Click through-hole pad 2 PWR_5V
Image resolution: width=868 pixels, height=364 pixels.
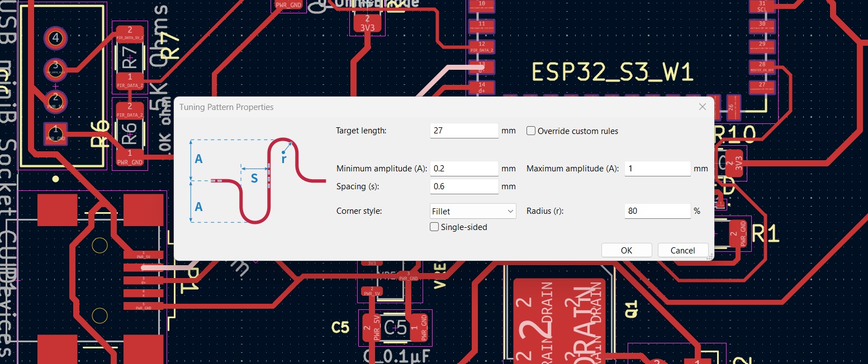[55, 102]
